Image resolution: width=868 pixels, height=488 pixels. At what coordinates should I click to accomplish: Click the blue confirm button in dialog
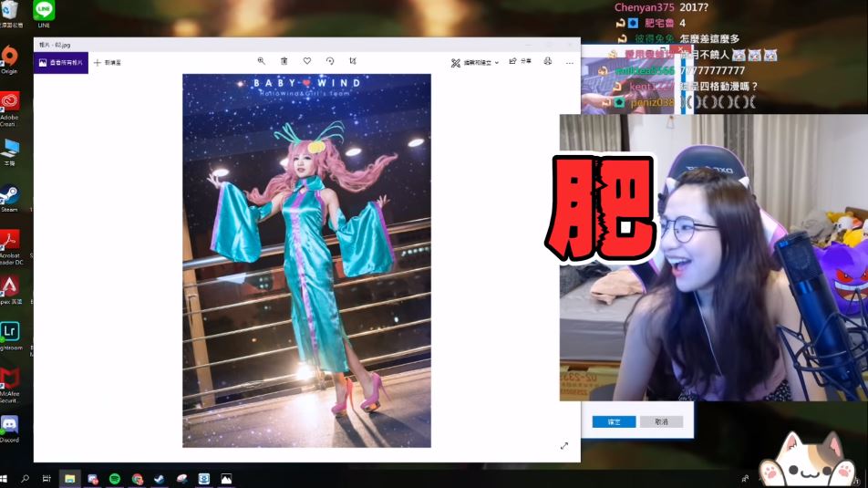[x=614, y=421]
